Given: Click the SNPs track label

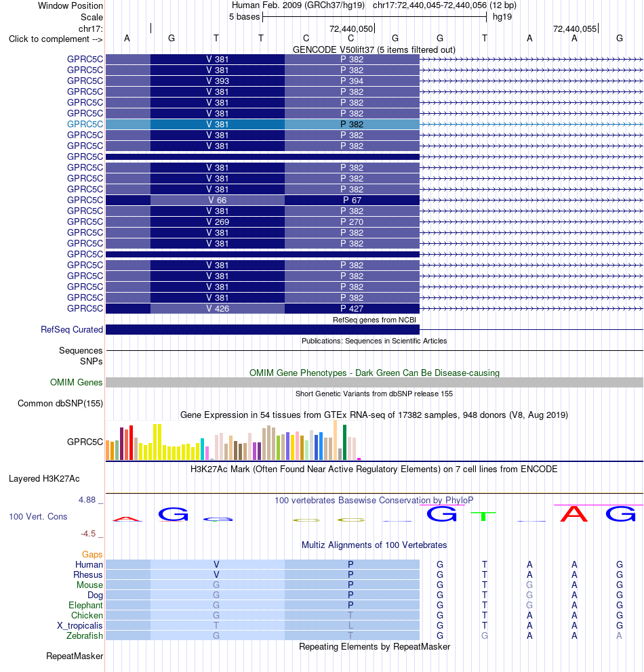Looking at the screenshot, I should [92, 361].
